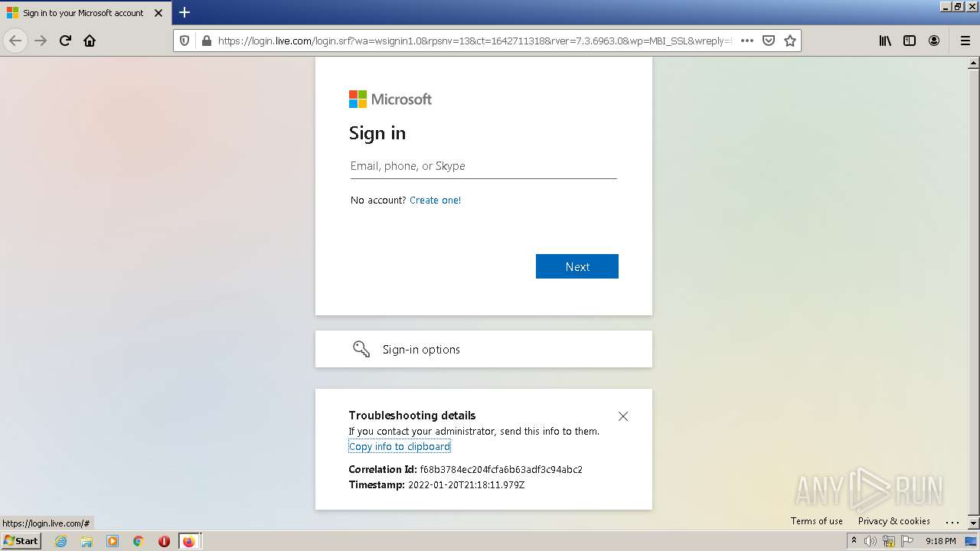Select the Sign in to your Microsoft account tab
The width and height of the screenshot is (980, 551).
click(85, 13)
